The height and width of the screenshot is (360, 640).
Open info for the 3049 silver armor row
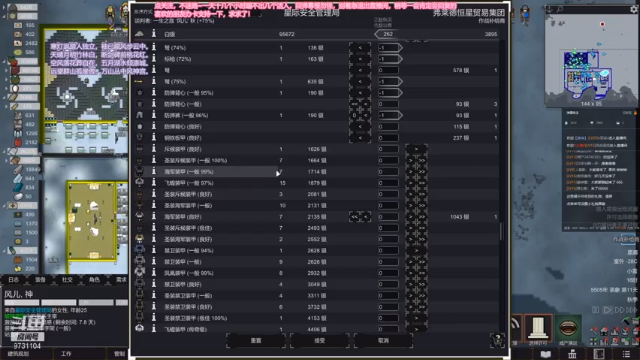pyautogui.click(x=154, y=284)
